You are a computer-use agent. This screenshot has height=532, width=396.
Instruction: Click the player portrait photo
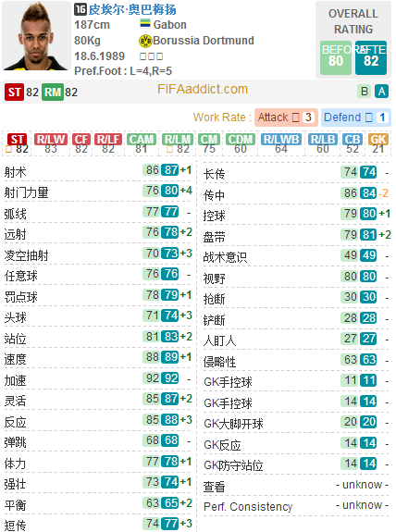[36, 35]
